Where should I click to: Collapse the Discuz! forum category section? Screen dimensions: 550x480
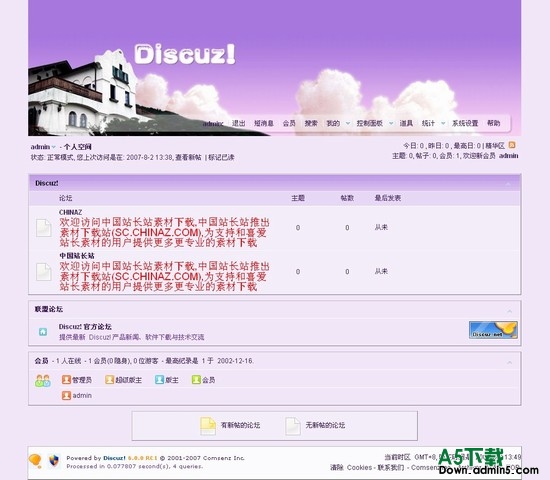[x=508, y=184]
